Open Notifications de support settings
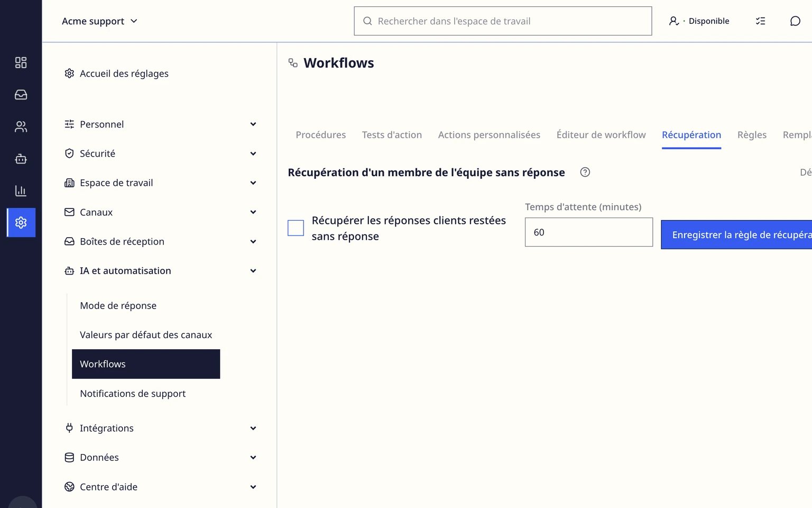 (x=133, y=393)
